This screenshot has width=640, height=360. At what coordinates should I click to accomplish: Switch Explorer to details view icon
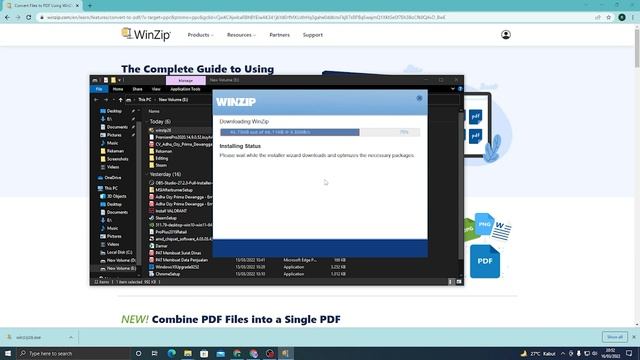(451, 282)
